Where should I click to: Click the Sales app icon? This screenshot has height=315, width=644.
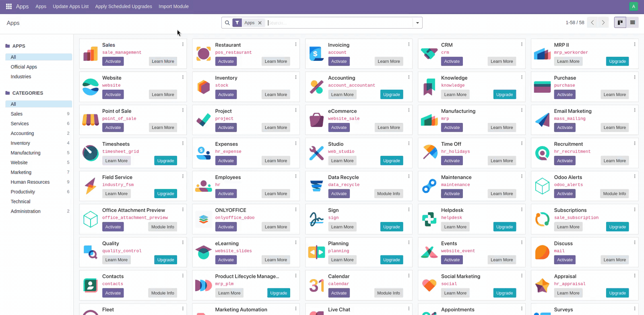pos(91,54)
